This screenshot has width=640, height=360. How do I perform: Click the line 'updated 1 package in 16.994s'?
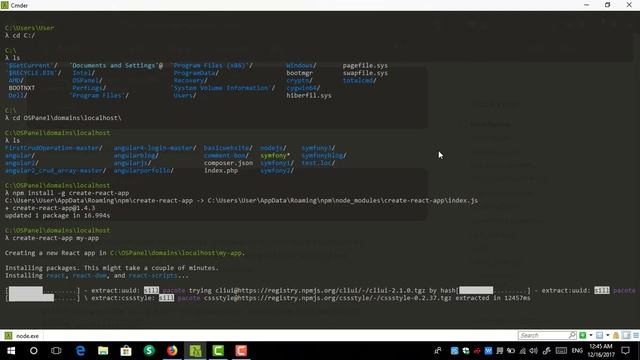(x=57, y=216)
